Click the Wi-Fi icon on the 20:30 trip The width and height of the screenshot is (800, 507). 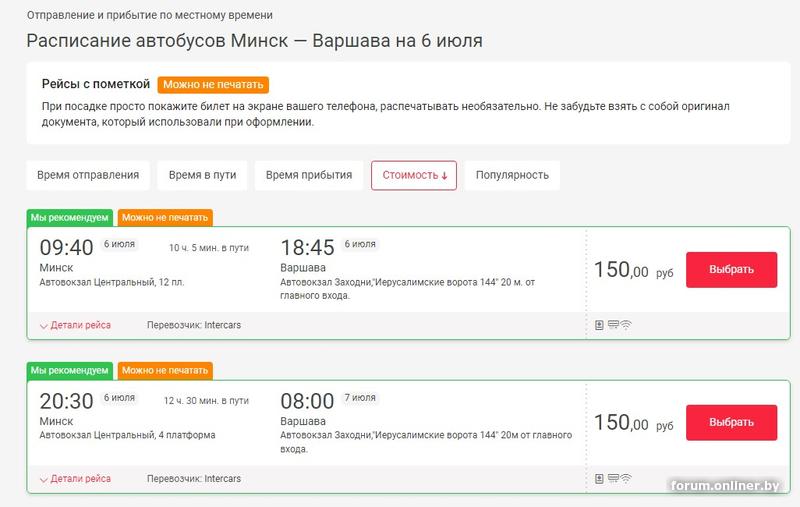(626, 479)
